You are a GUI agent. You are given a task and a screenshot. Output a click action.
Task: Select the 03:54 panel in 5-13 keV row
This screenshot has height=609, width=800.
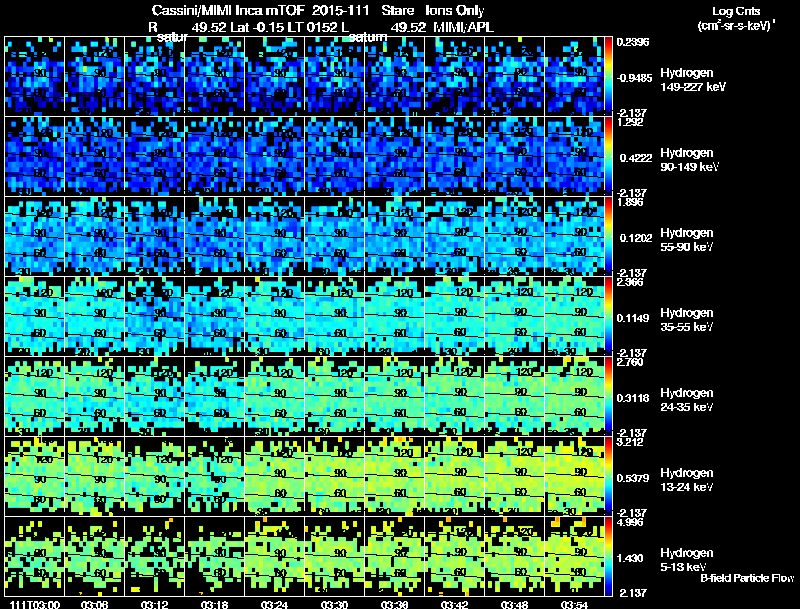[574, 556]
